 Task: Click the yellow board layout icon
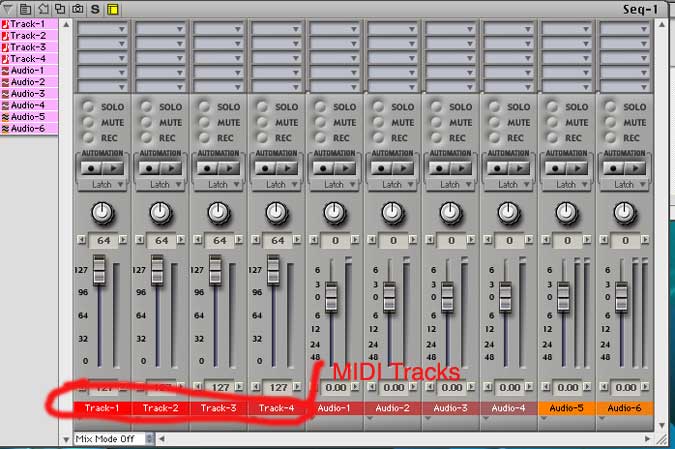pos(112,8)
